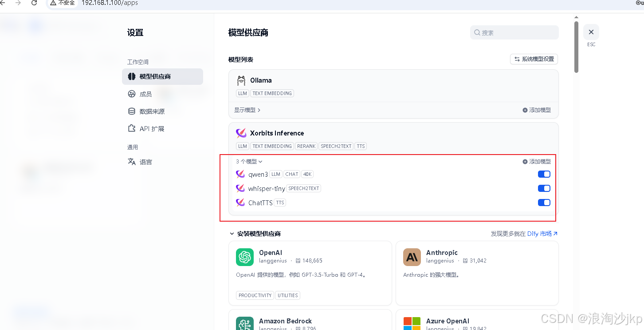The image size is (644, 330).
Task: Open the Amazon Bedrock card title
Action: coord(285,321)
